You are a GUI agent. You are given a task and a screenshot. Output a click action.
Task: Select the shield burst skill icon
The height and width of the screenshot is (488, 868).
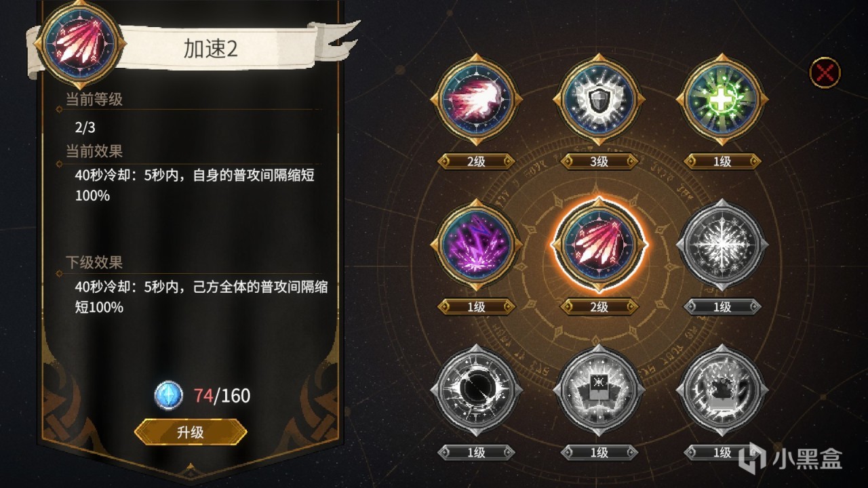pos(599,99)
